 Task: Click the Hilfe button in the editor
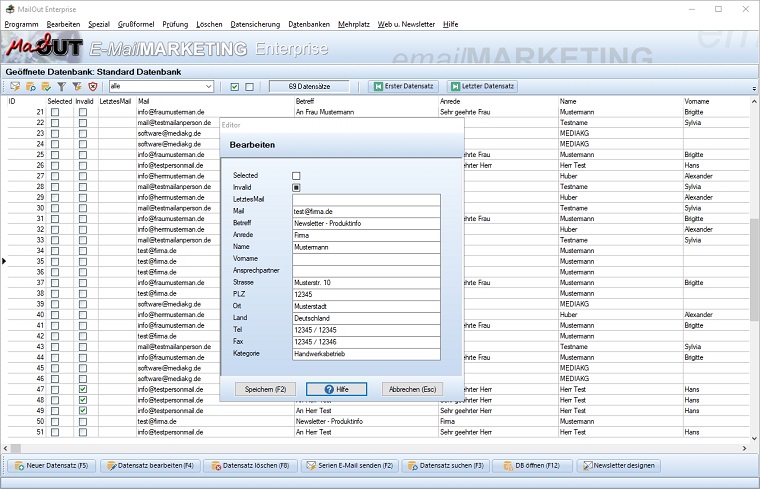(336, 389)
